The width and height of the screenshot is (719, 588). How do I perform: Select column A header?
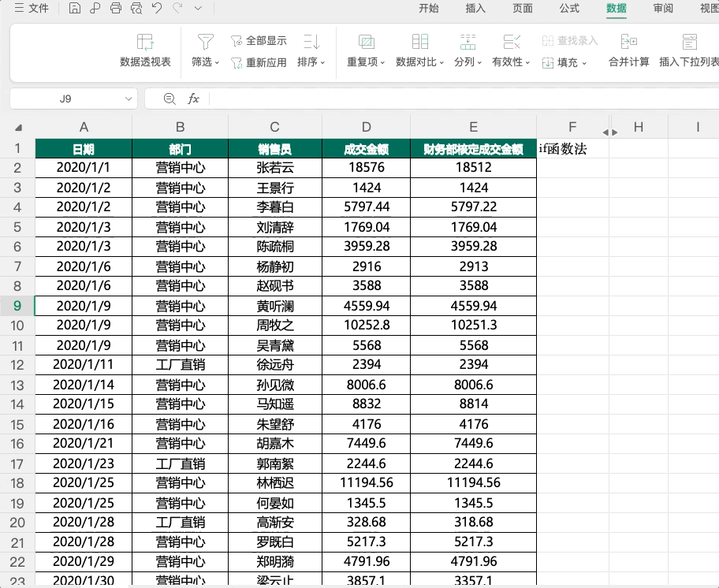point(84,127)
